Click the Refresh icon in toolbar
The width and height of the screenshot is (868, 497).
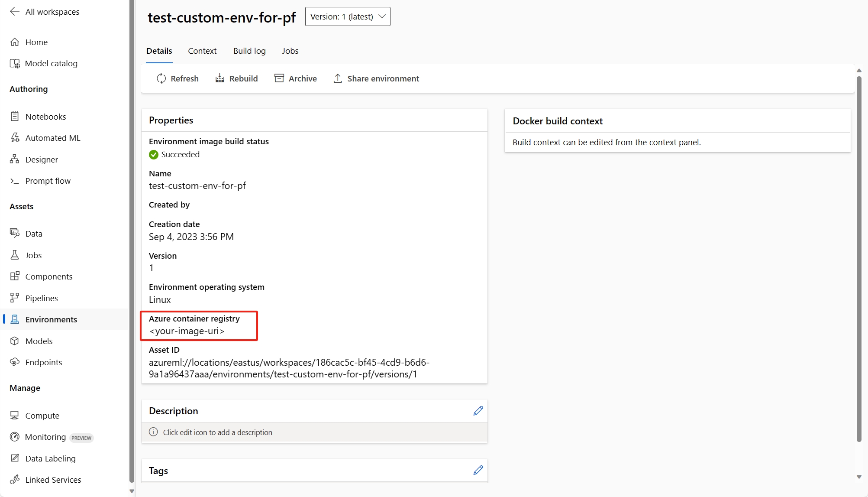tap(161, 78)
